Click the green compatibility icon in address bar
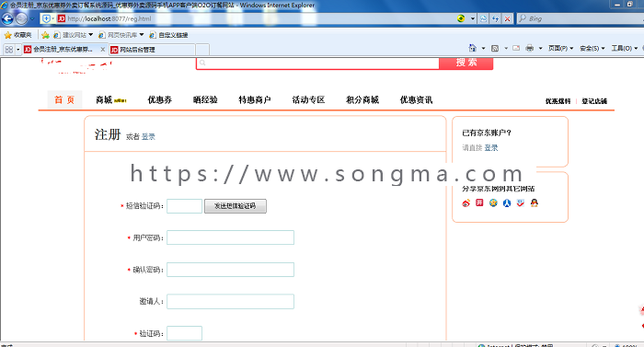Image resolution: width=644 pixels, height=347 pixels. [461, 18]
